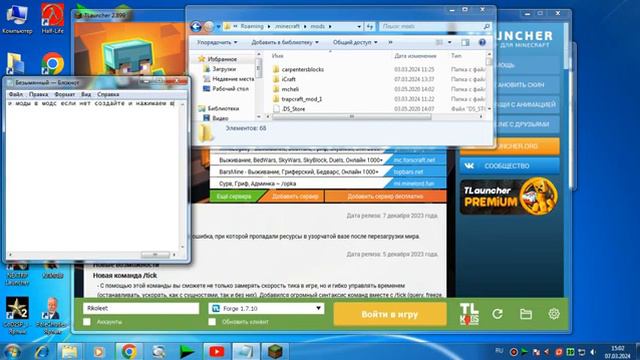Expand the Общий доступ dropdown

(355, 42)
